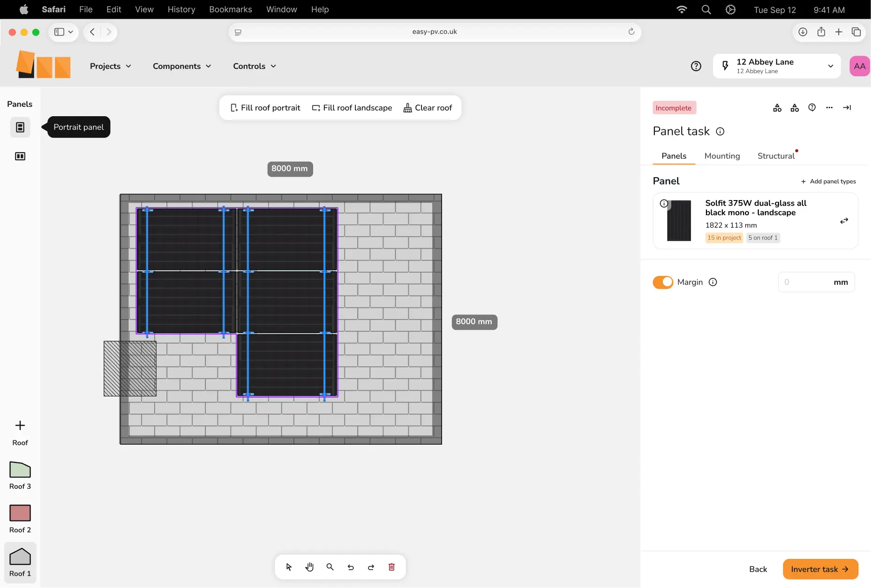Switch to the Structural tab
This screenshot has width=871, height=588.
click(776, 156)
